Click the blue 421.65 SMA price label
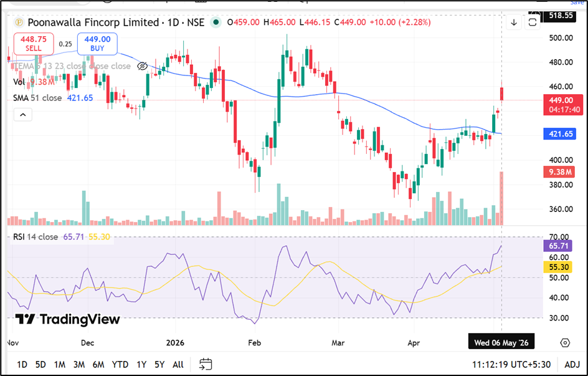Image resolution: width=588 pixels, height=376 pixels. (561, 134)
